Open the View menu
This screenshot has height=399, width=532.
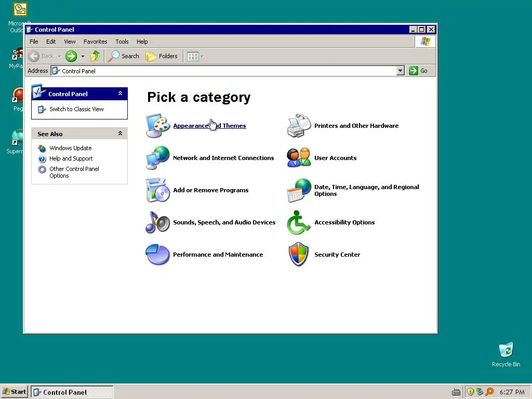point(70,42)
